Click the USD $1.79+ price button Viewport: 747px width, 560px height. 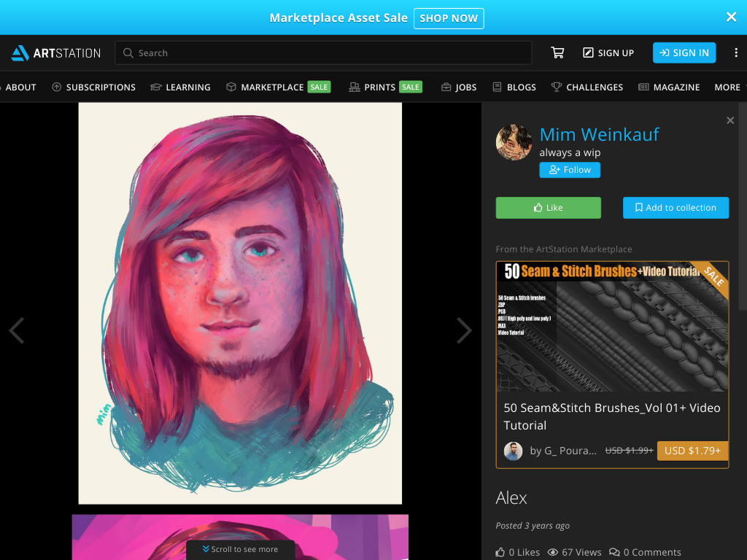[693, 451]
